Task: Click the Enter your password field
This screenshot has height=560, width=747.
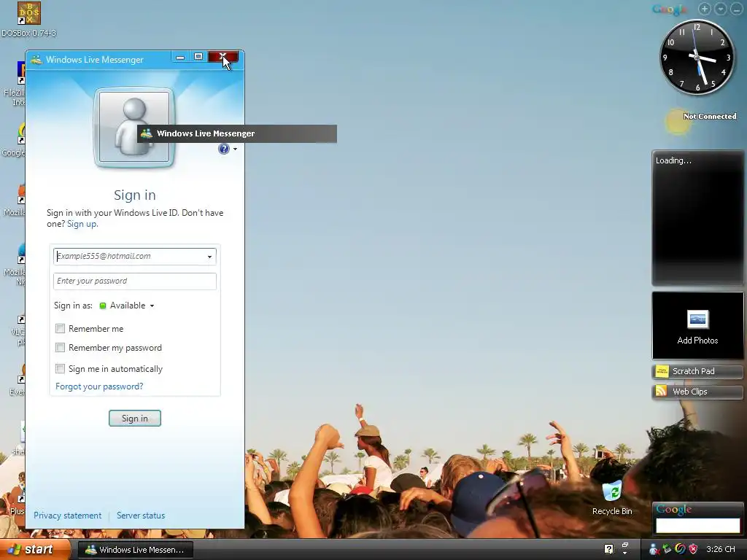Action: point(135,281)
